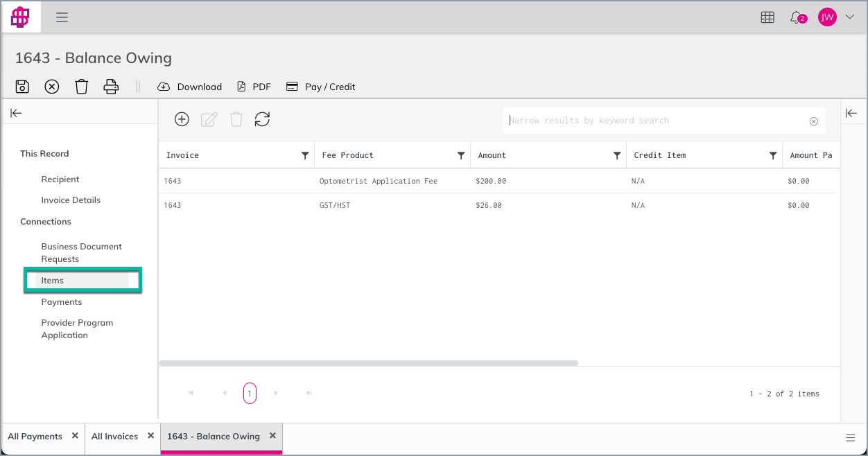Focus the keyword search field

point(657,121)
